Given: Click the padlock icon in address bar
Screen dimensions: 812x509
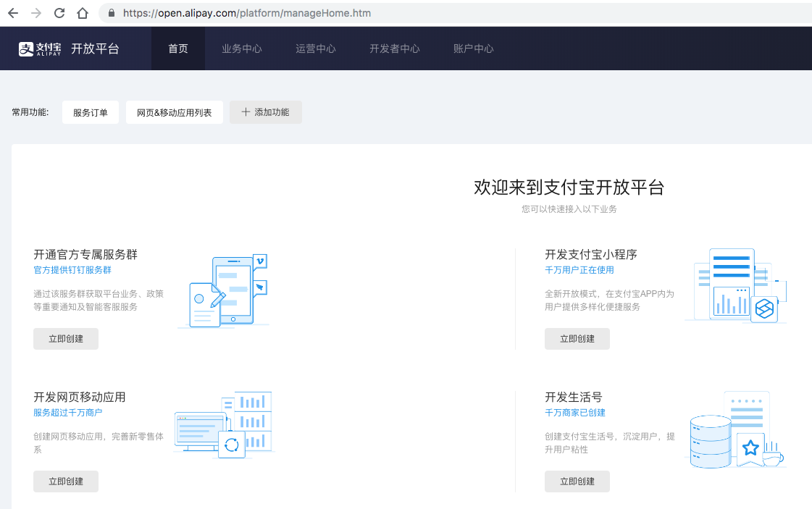Looking at the screenshot, I should coord(112,13).
